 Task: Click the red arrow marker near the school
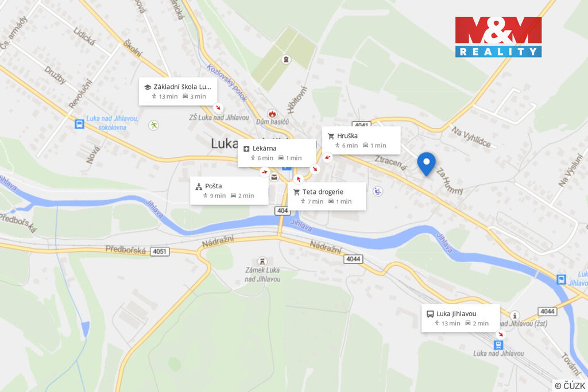pyautogui.click(x=218, y=108)
